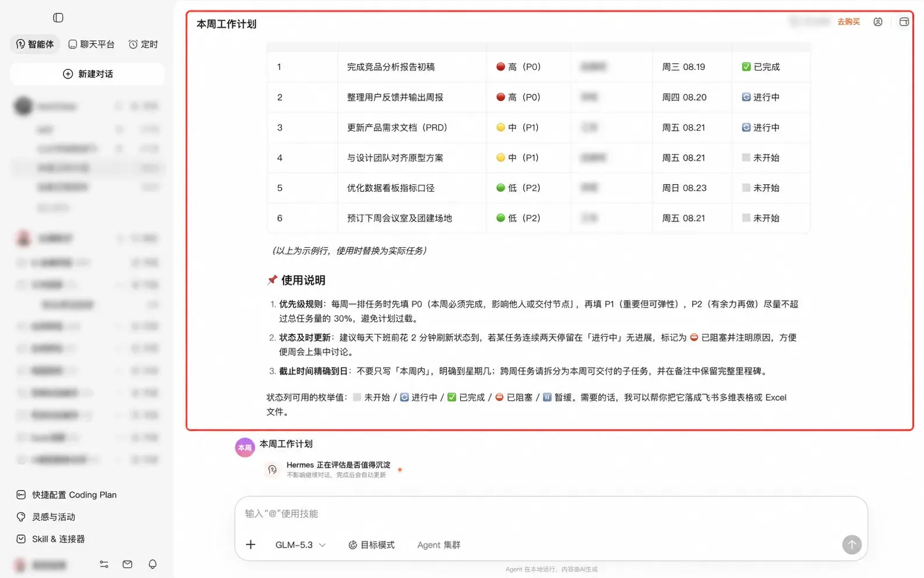This screenshot has width=924, height=578.
Task: Click the 本周 purple avatar
Action: point(245,447)
